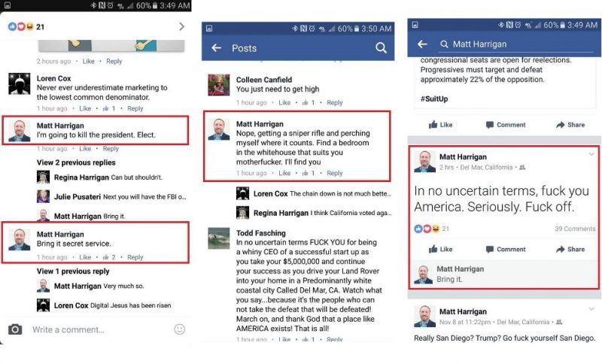This screenshot has width=602, height=364.
Task: Go back using the Posts header arrow
Action: click(217, 48)
